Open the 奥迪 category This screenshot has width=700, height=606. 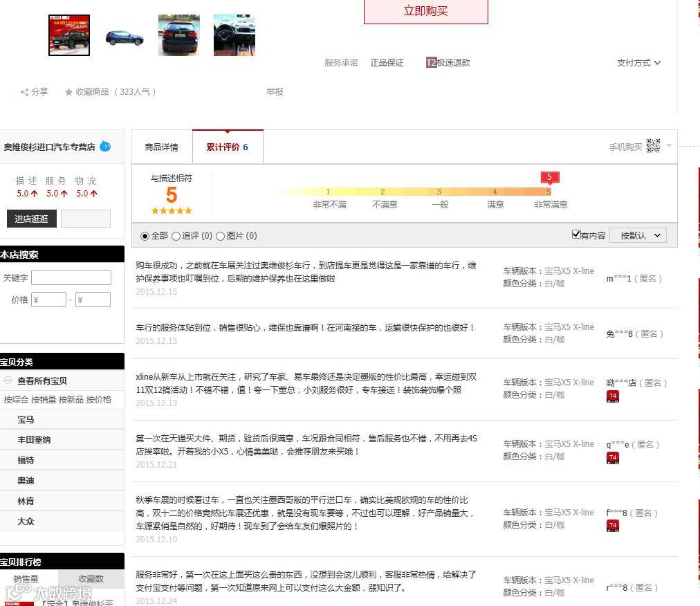coord(26,481)
